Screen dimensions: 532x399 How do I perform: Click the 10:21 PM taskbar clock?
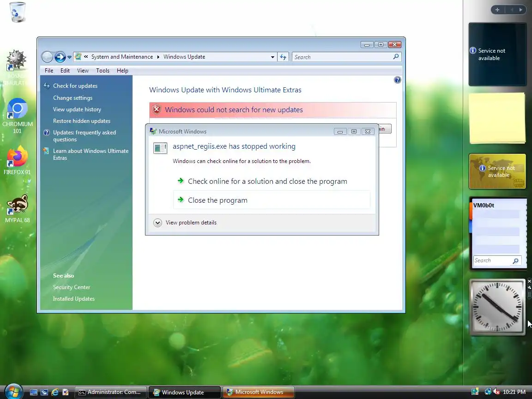coord(514,392)
